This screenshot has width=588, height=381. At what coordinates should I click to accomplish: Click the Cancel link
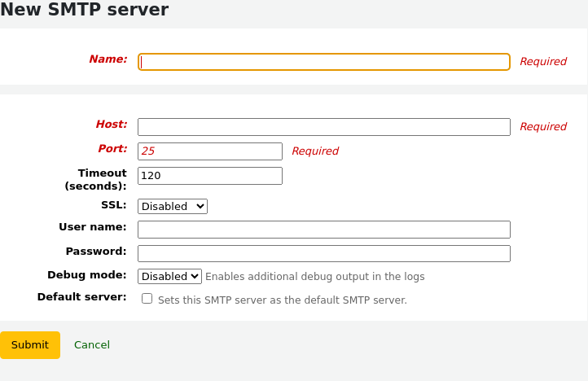click(92, 345)
